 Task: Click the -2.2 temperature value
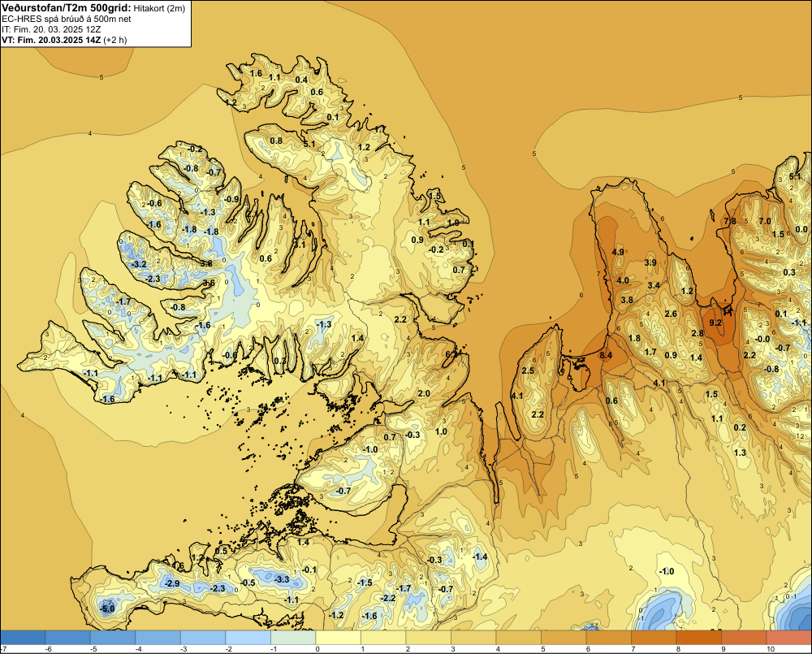coord(388,597)
